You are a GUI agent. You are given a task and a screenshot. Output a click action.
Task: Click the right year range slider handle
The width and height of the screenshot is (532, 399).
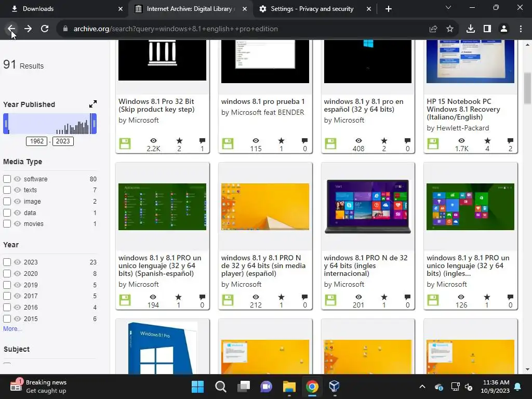pyautogui.click(x=94, y=124)
